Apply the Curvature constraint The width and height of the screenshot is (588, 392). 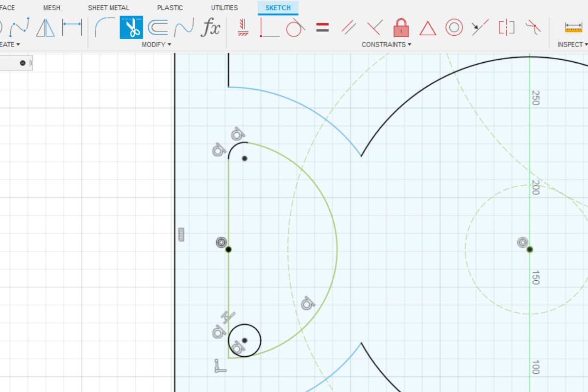pyautogui.click(x=533, y=27)
